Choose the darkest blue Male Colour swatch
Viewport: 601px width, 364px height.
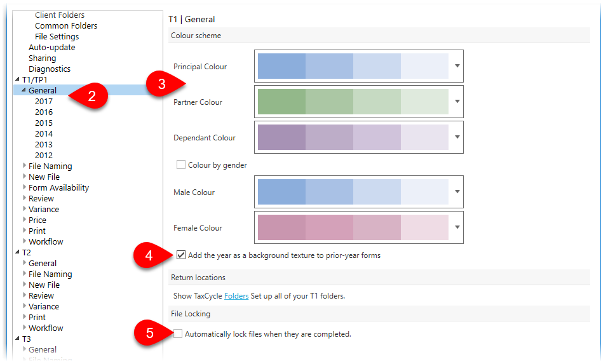point(281,192)
